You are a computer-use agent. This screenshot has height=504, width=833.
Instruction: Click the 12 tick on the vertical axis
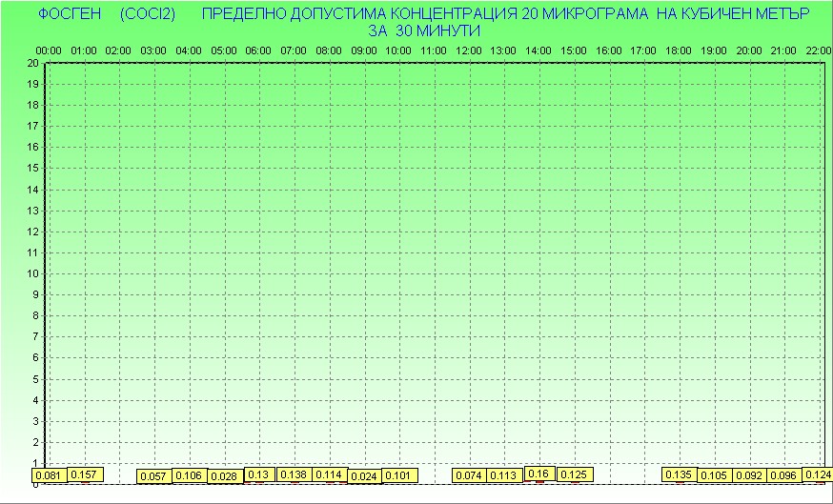(33, 232)
